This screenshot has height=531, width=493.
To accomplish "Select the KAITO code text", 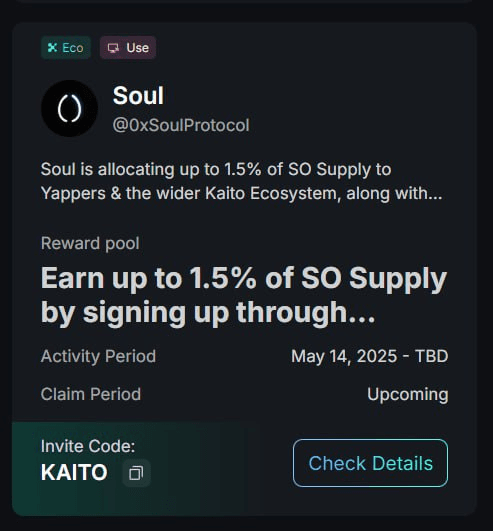I will (x=74, y=472).
